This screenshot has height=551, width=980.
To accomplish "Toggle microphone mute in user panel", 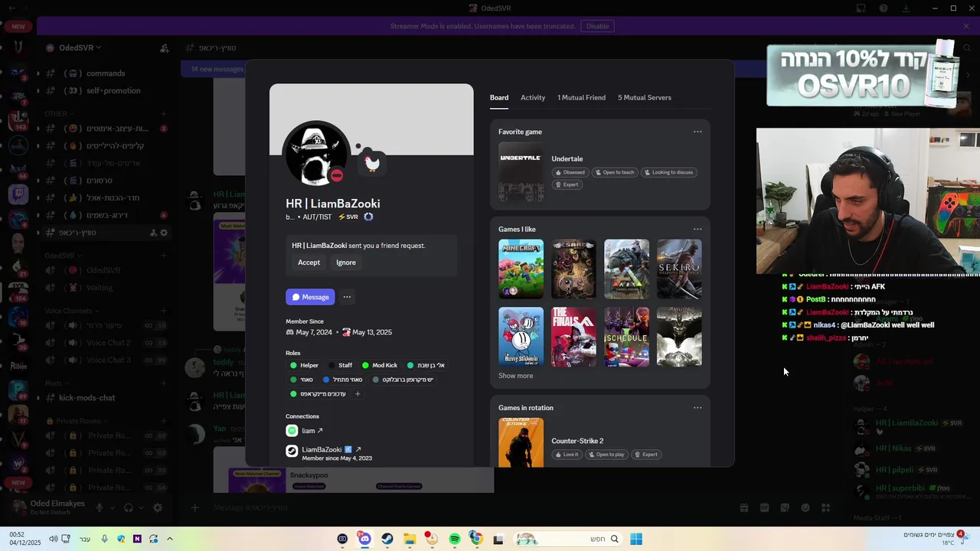I will 99,507.
